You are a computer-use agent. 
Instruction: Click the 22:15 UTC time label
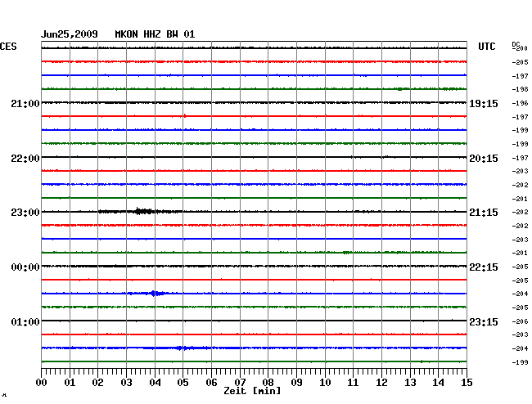[484, 267]
